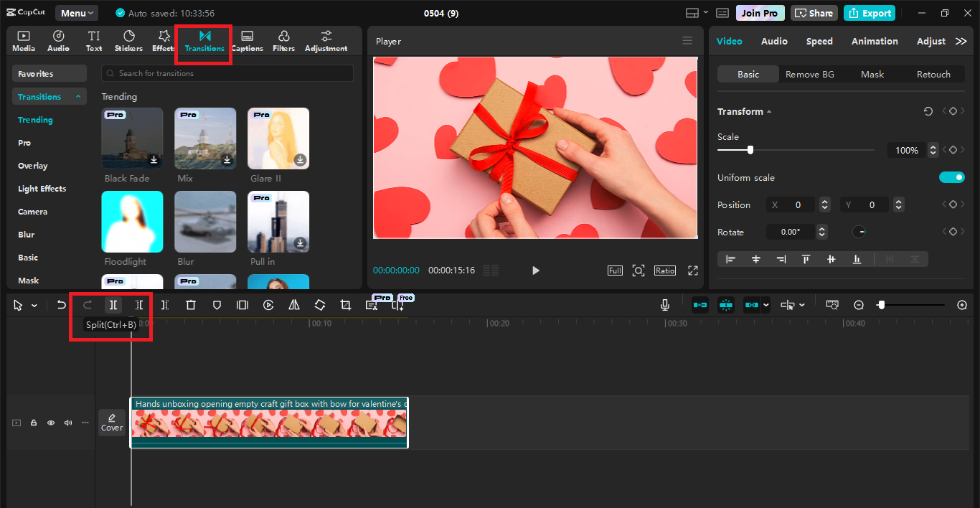Click the microphone icon to record voiceover
This screenshot has height=508, width=980.
click(664, 304)
